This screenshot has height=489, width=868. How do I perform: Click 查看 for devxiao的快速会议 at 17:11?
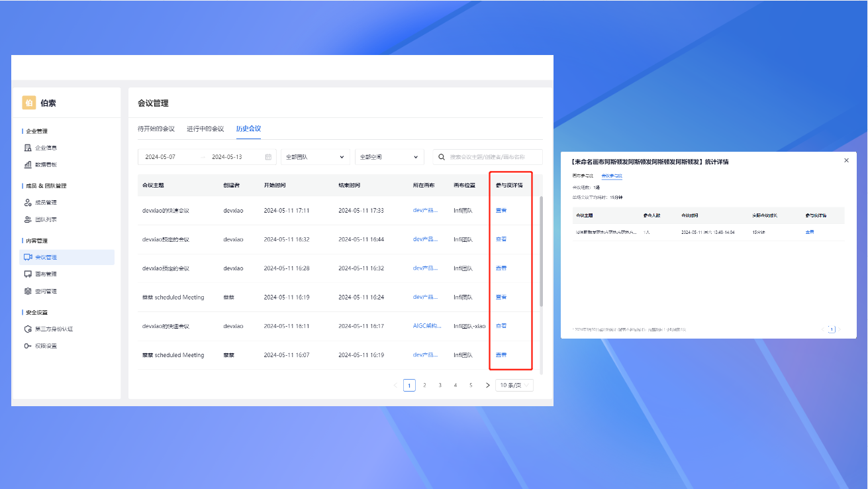tap(501, 210)
